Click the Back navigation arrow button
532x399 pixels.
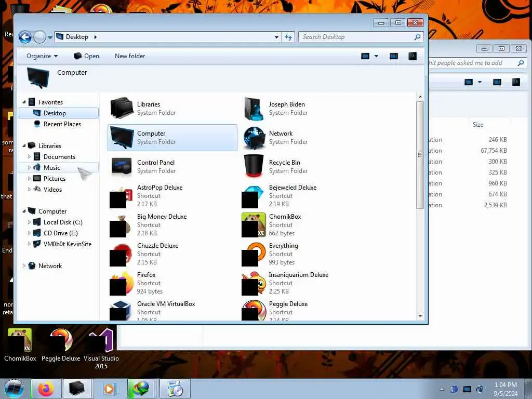[x=25, y=37]
